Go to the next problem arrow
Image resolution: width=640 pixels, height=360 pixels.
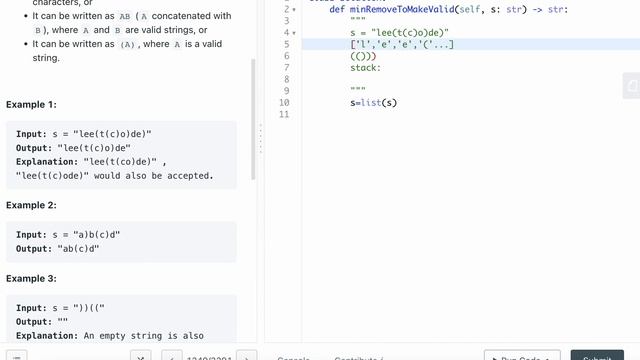pyautogui.click(x=247, y=356)
